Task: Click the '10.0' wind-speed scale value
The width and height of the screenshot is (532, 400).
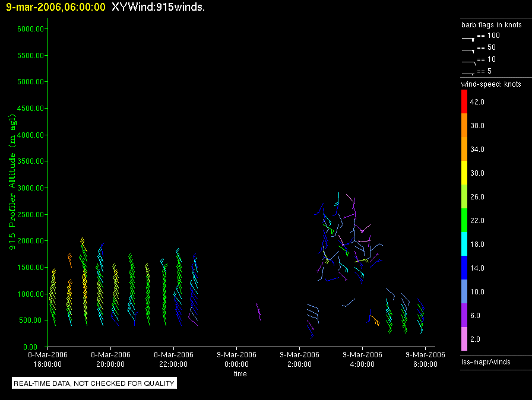Action: click(477, 291)
